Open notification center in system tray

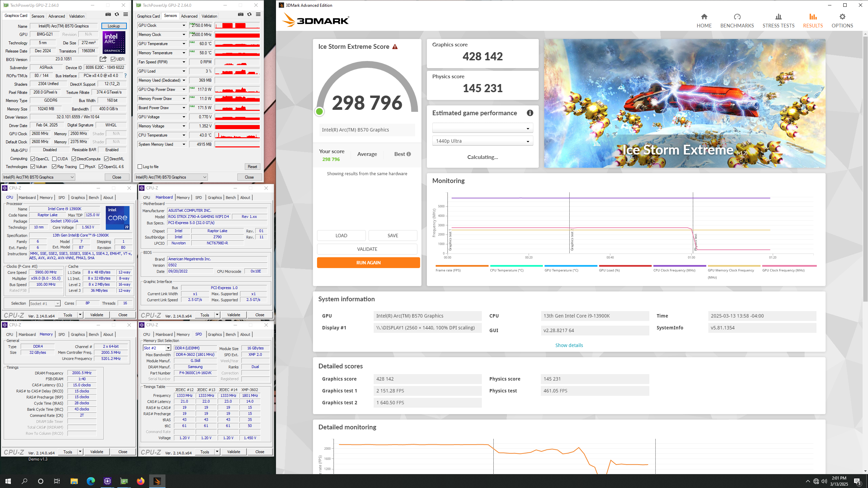[x=858, y=481]
